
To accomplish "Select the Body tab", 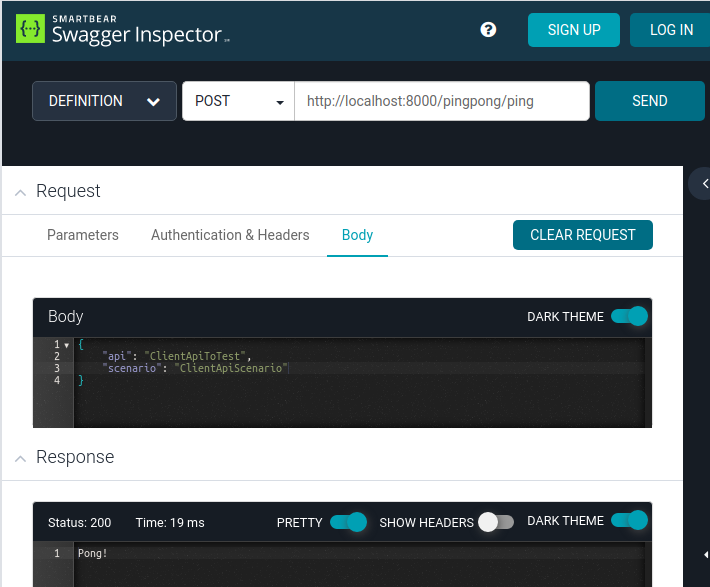I will pos(357,235).
